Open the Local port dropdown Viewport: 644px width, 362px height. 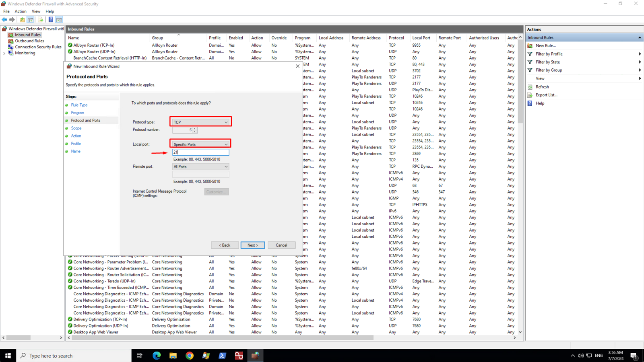200,144
